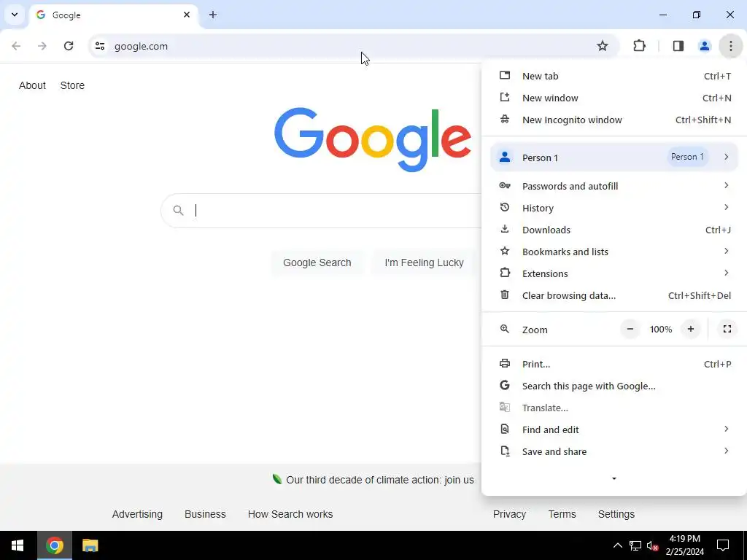This screenshot has height=560, width=747.
Task: Click the muted volume tray icon
Action: (652, 545)
